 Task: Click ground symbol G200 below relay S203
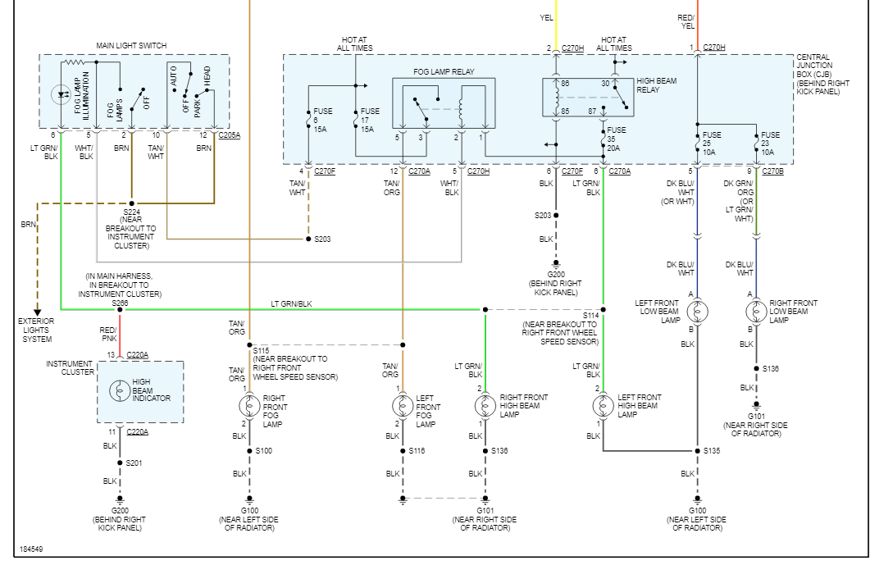(x=556, y=264)
